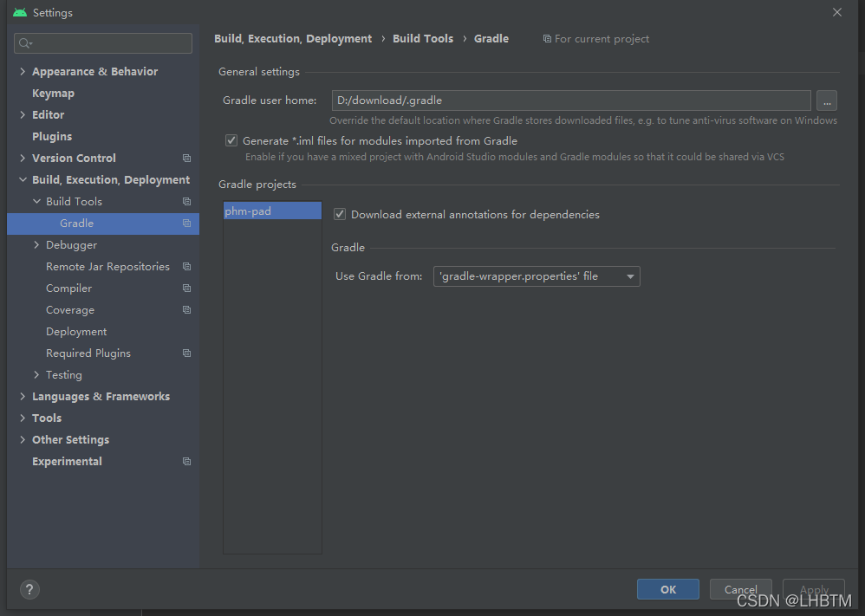
Task: Open the Deployment settings page
Action: 76,332
